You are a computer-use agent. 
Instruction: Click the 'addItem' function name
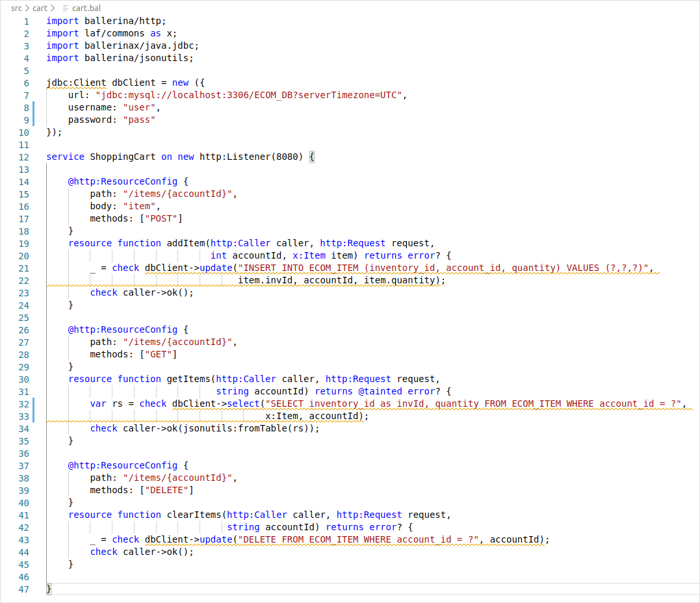186,243
